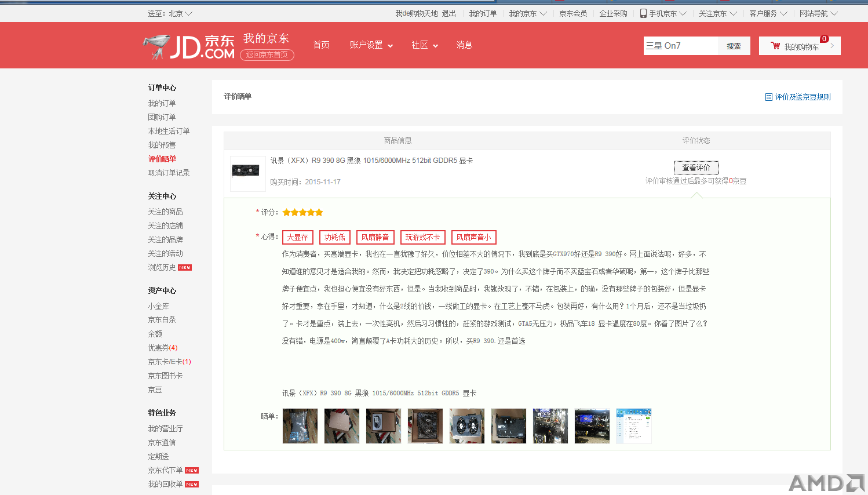Open the shopping cart icon
The image size is (868, 495).
(775, 46)
